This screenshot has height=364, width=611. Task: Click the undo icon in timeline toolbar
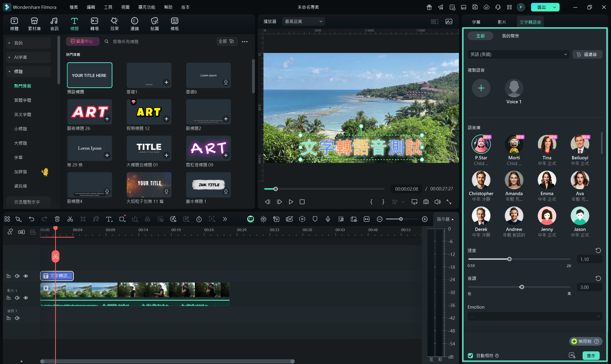coord(32,219)
